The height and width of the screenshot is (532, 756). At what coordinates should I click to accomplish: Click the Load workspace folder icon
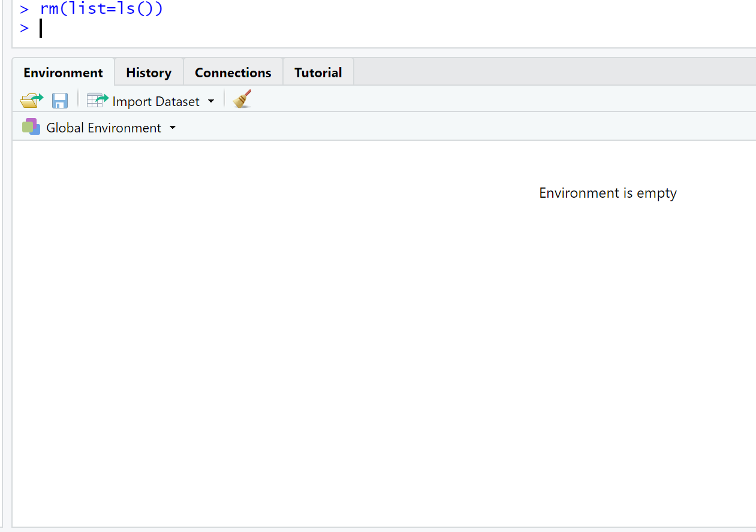(x=32, y=100)
